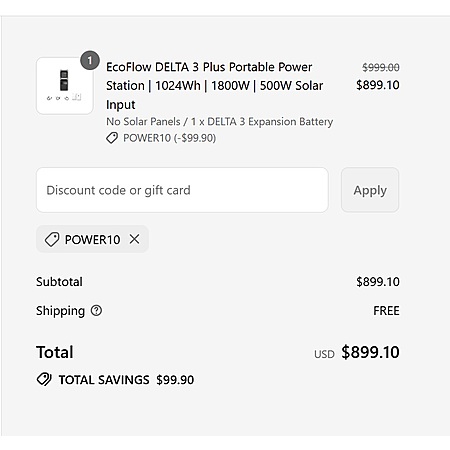Click the Apply button
Screen dimensions: 450x450
click(x=370, y=190)
